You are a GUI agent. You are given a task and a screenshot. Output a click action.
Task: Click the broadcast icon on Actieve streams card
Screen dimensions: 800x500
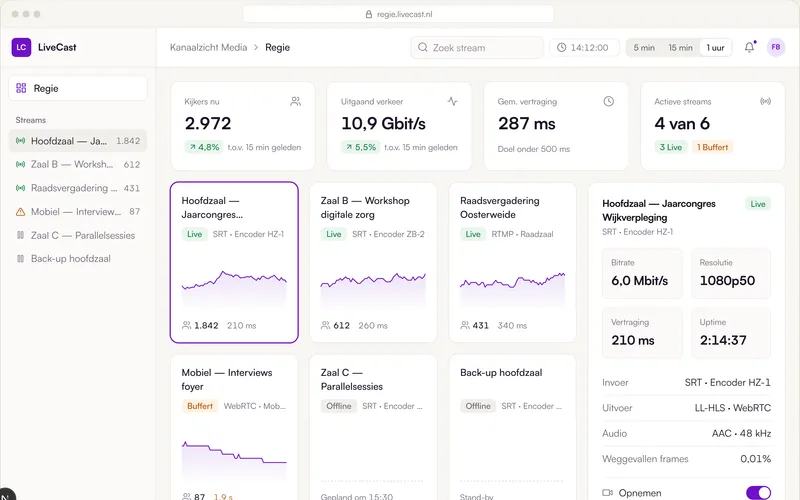(x=765, y=101)
